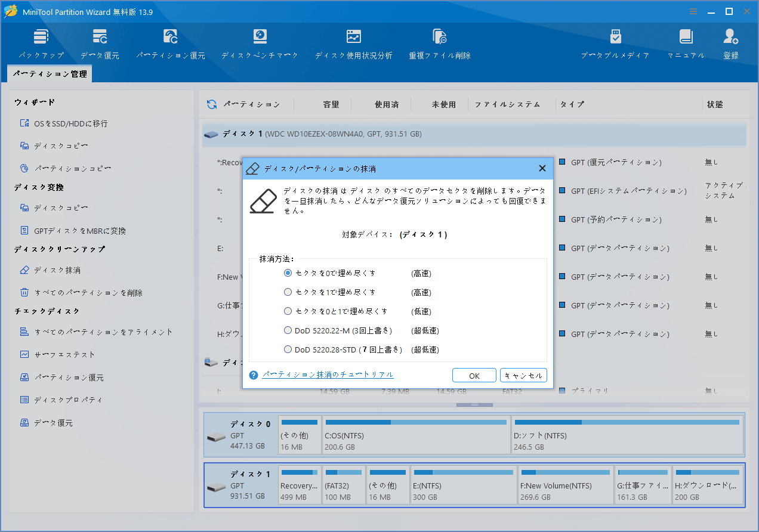Open the hamburger menu in title bar
759x532 pixels.
pyautogui.click(x=693, y=11)
